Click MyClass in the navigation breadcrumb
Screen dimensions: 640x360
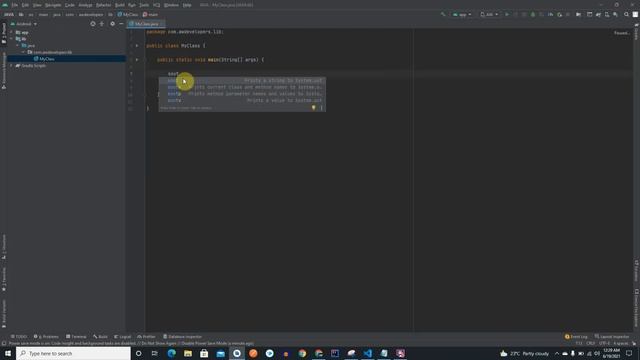(x=128, y=14)
